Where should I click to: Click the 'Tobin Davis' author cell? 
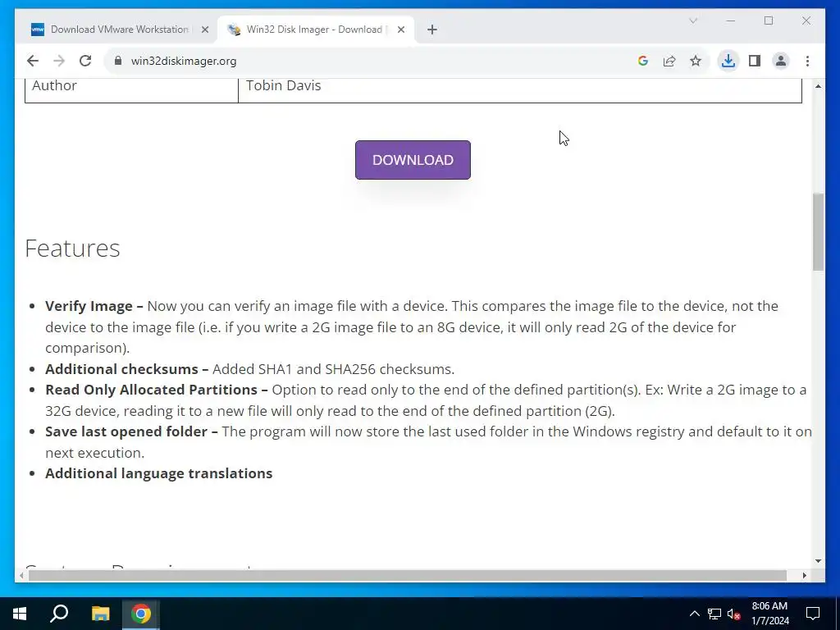tap(519, 89)
